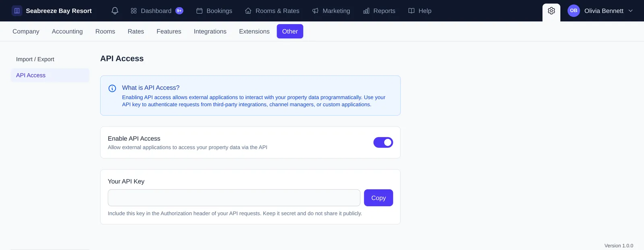The height and width of the screenshot is (250, 644).
Task: Switch to the Company settings tab
Action: (26, 31)
